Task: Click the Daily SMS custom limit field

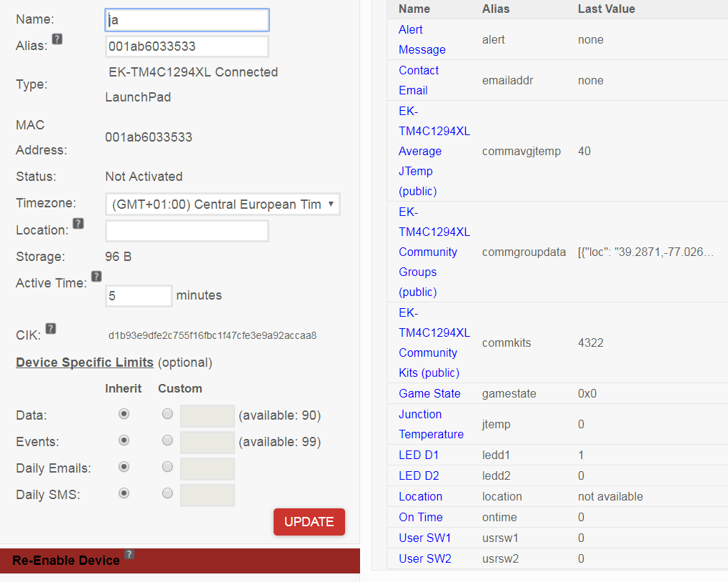Action: [x=207, y=495]
